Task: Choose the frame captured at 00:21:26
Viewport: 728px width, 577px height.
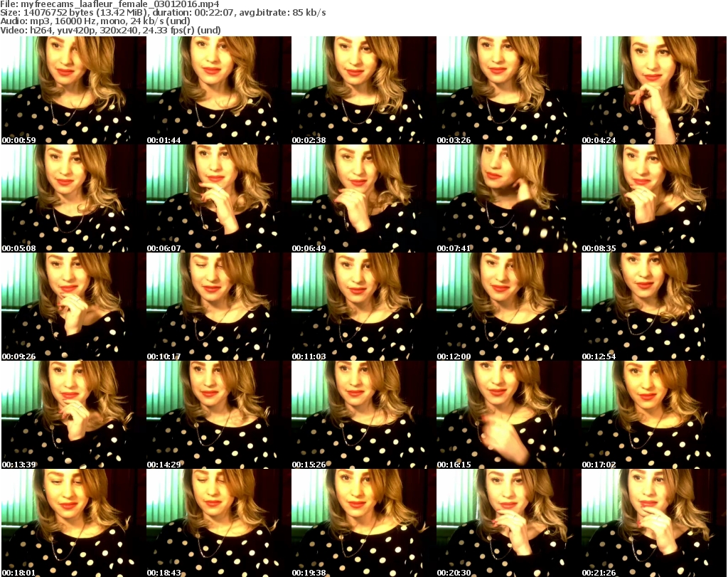Action: [654, 523]
